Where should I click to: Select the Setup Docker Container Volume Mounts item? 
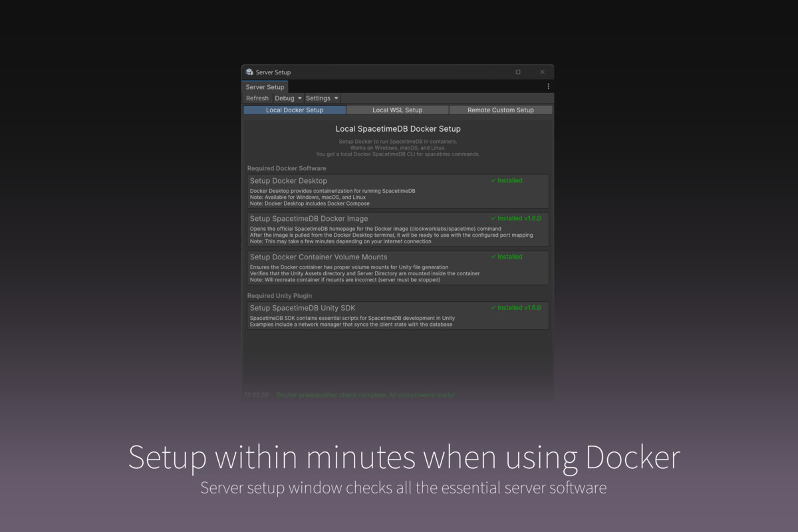click(x=397, y=267)
